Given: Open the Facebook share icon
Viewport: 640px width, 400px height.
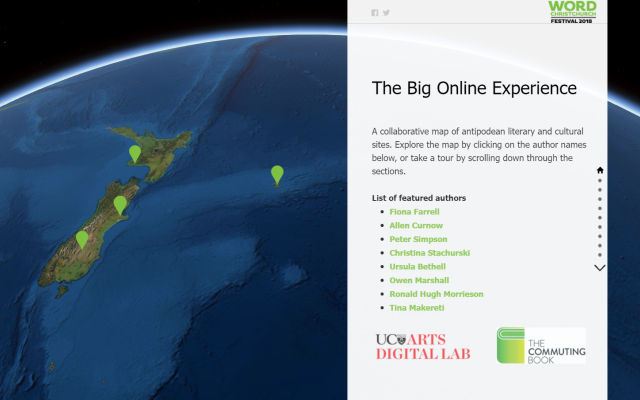Looking at the screenshot, I should 375,13.
